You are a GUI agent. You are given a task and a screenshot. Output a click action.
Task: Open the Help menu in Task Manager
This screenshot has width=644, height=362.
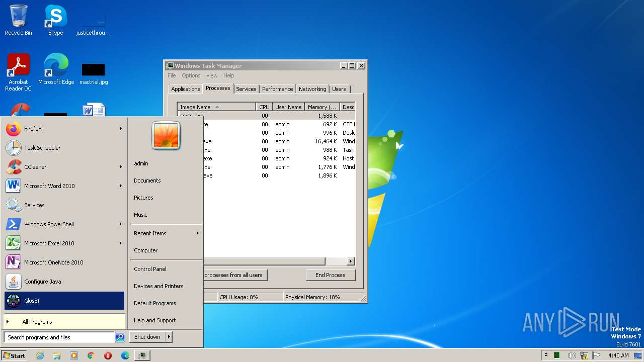pos(229,75)
